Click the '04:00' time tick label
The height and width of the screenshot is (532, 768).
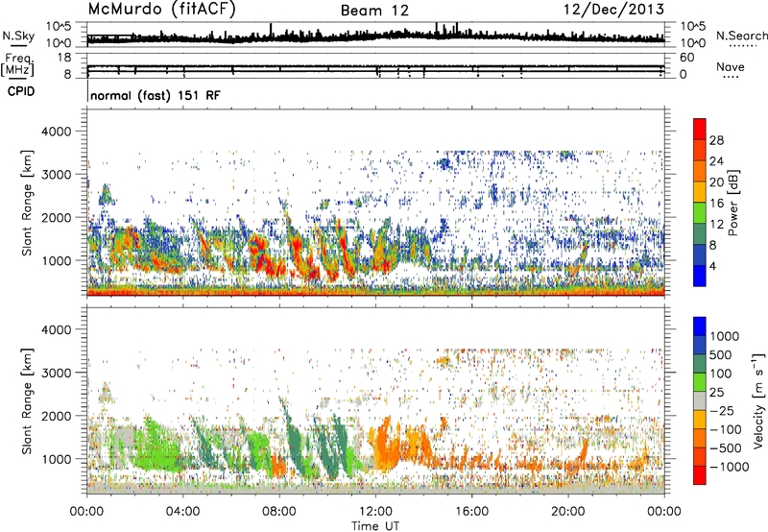[182, 512]
